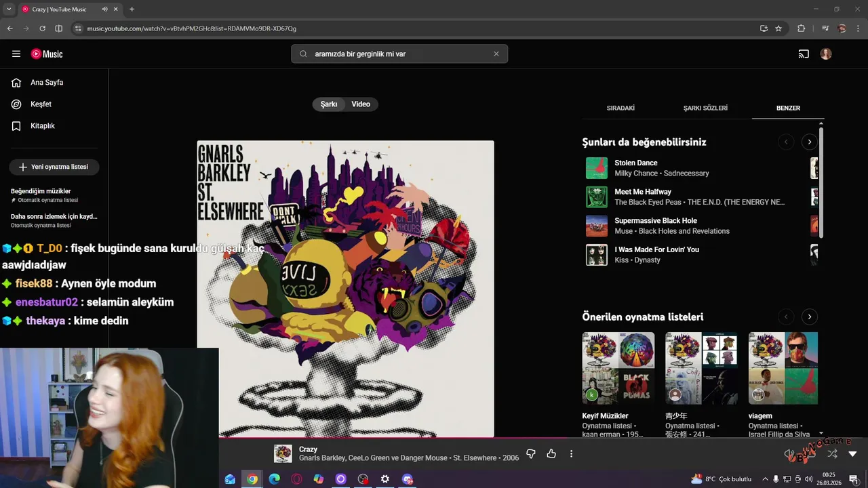Screen dimensions: 868x488
Task: Click the search magnifier icon
Action: (x=303, y=54)
